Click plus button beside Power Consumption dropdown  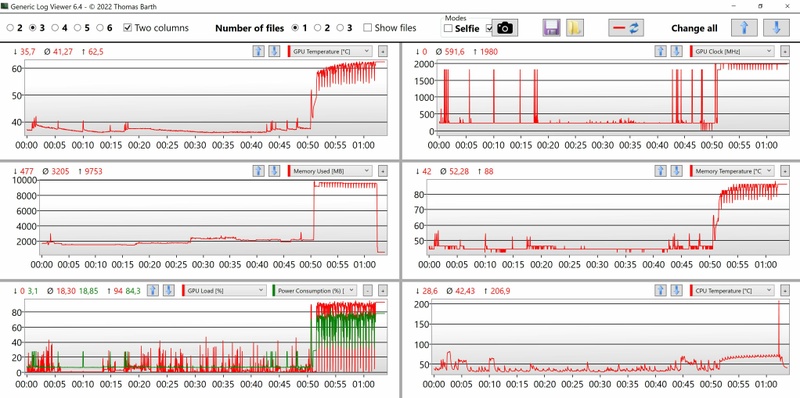[x=382, y=290]
